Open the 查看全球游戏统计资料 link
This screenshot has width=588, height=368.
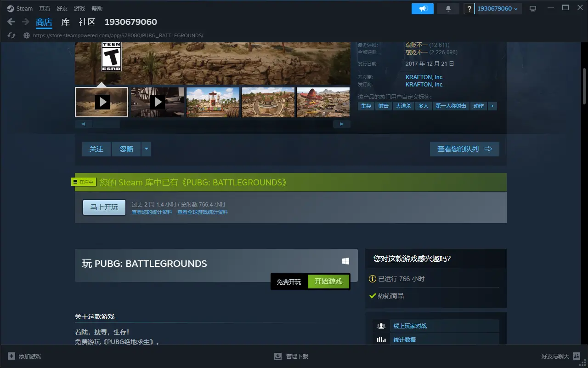pos(203,213)
